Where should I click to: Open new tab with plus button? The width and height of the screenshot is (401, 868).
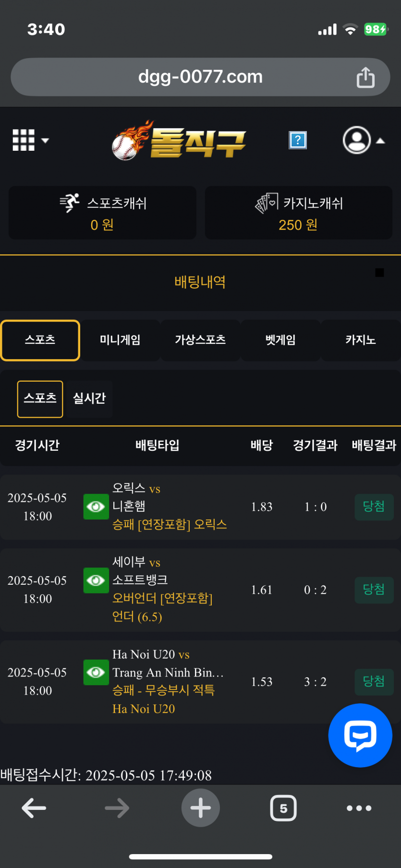coord(201,808)
